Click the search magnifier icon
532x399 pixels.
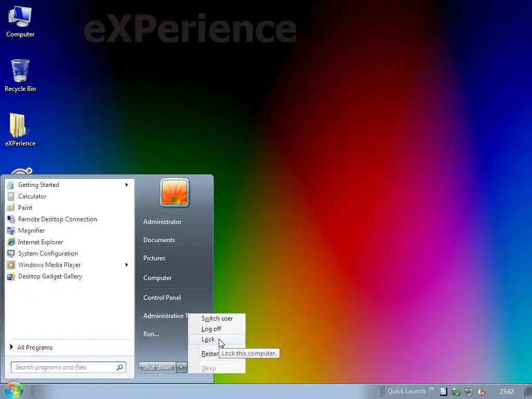pos(120,367)
